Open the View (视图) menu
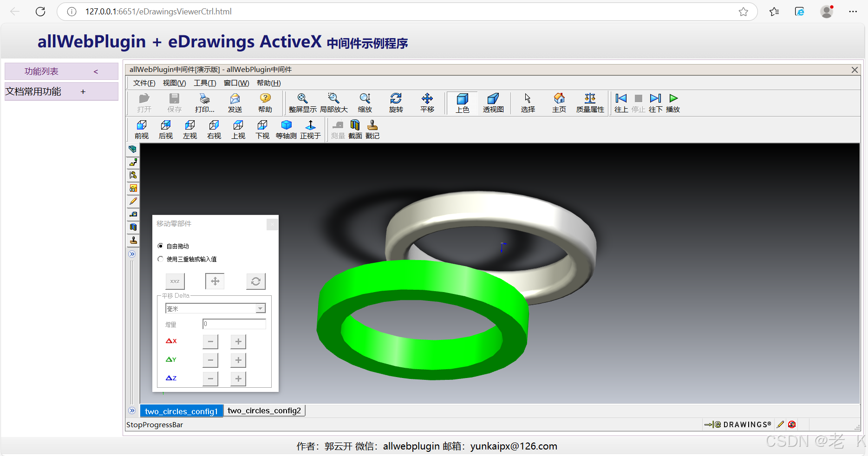The height and width of the screenshot is (456, 868). point(174,83)
